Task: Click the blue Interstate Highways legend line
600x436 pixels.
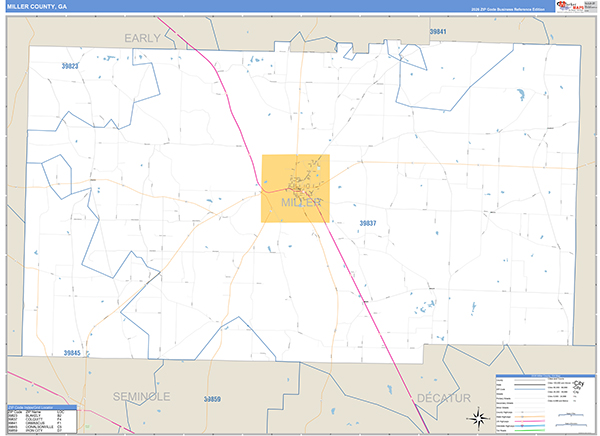Action: pyautogui.click(x=530, y=426)
